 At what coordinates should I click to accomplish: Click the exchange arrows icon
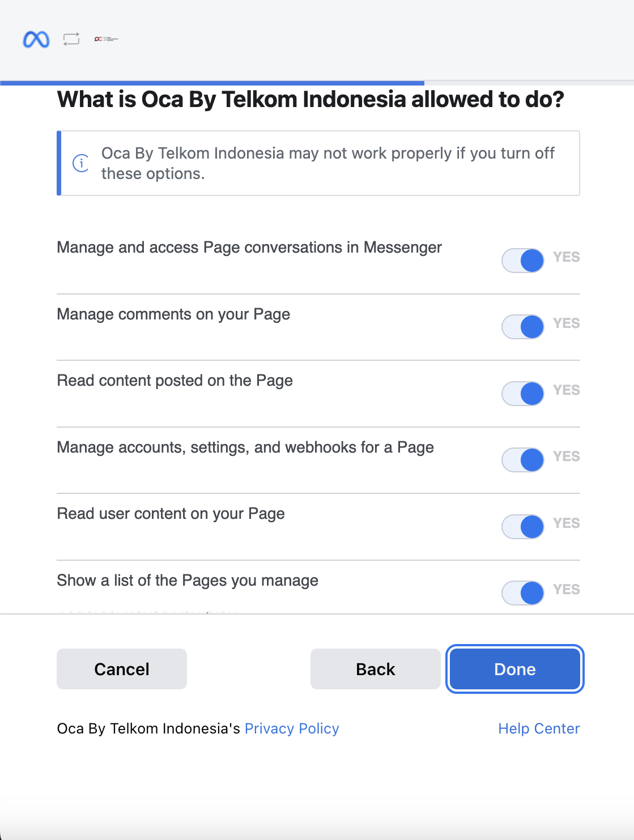pyautogui.click(x=71, y=39)
